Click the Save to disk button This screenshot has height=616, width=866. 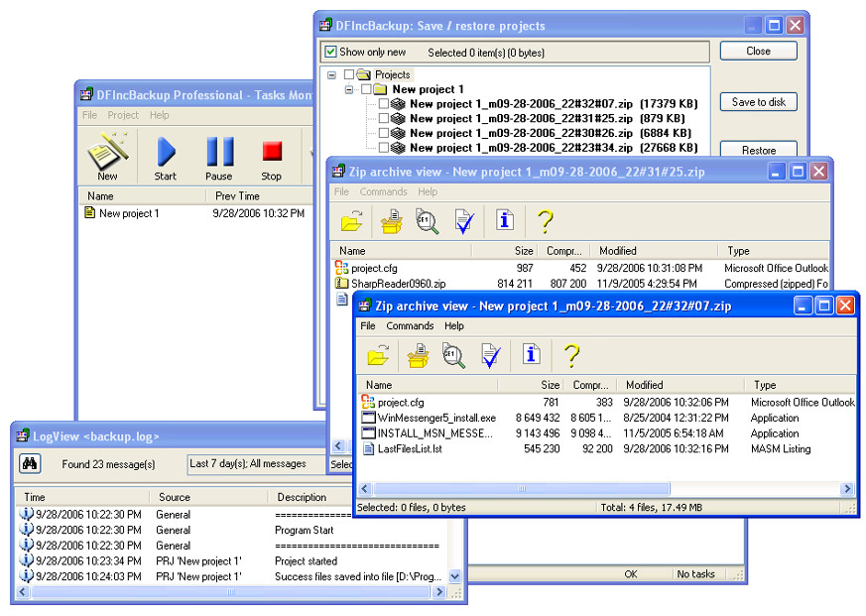point(758,101)
